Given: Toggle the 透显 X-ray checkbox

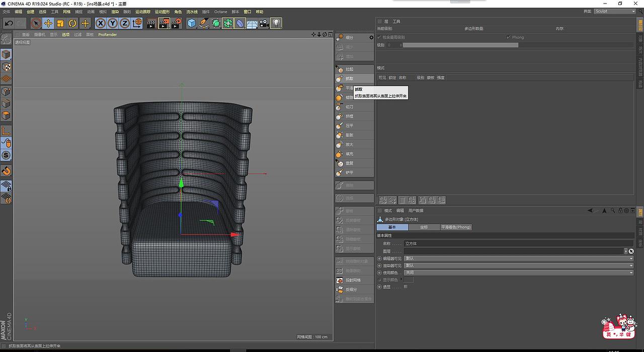Looking at the screenshot, I should pyautogui.click(x=406, y=287).
